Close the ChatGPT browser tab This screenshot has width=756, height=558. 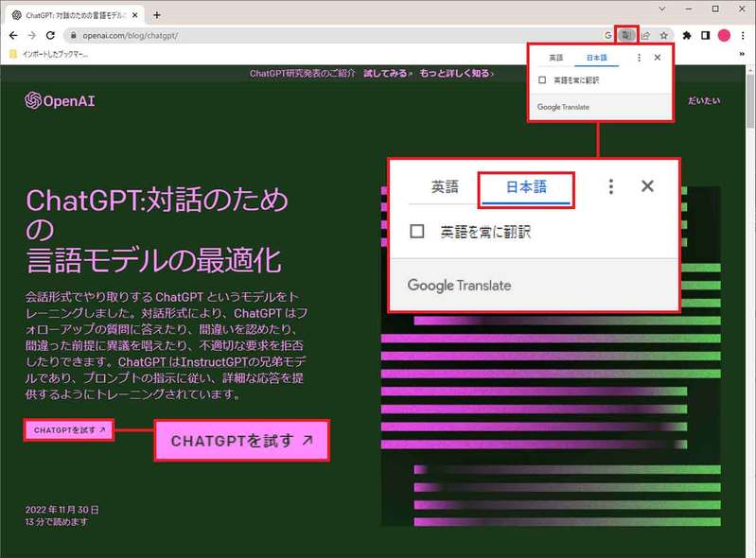tap(135, 15)
